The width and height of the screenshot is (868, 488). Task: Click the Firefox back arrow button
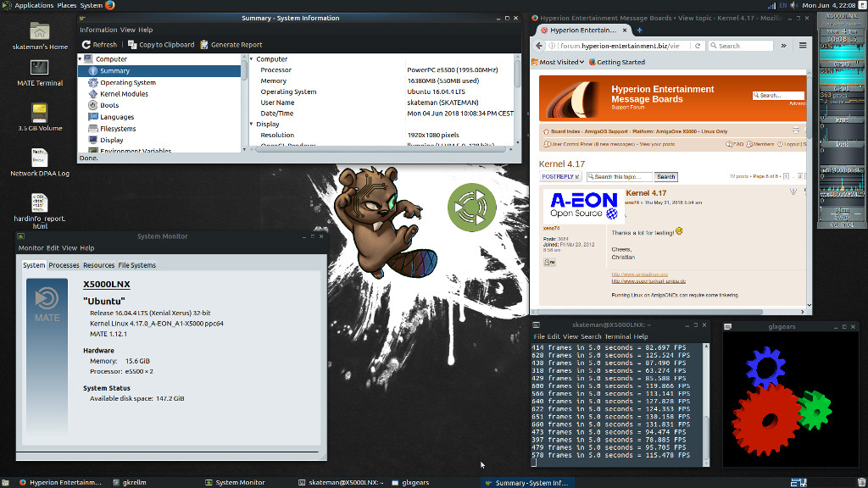point(539,46)
